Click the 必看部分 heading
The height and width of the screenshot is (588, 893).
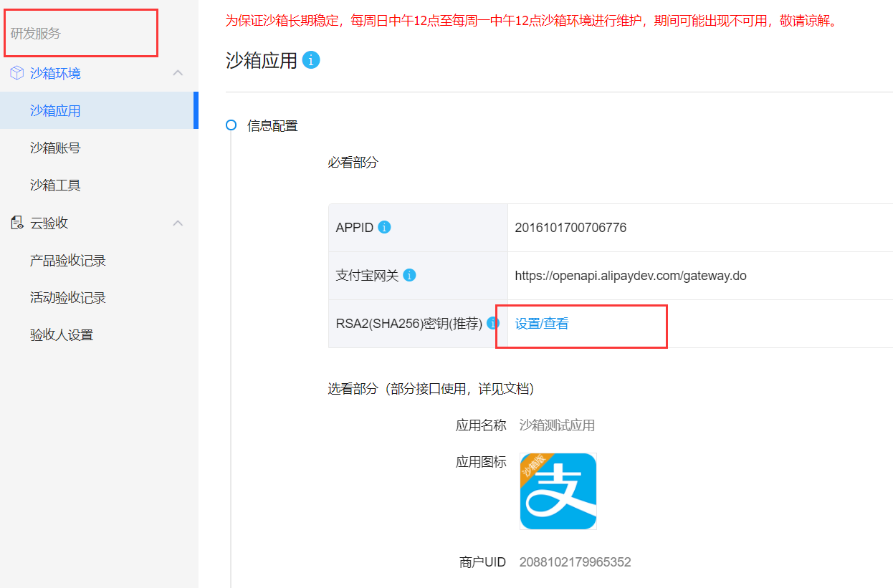(353, 163)
